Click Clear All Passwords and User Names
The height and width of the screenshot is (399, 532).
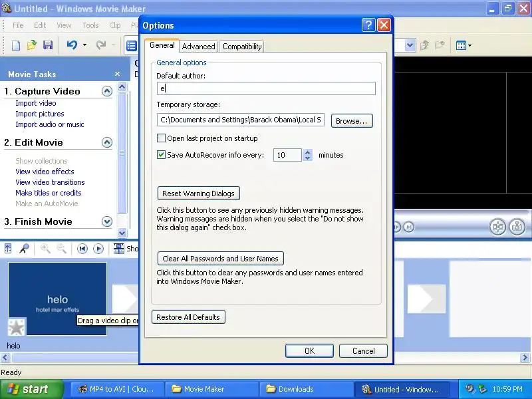click(x=221, y=259)
